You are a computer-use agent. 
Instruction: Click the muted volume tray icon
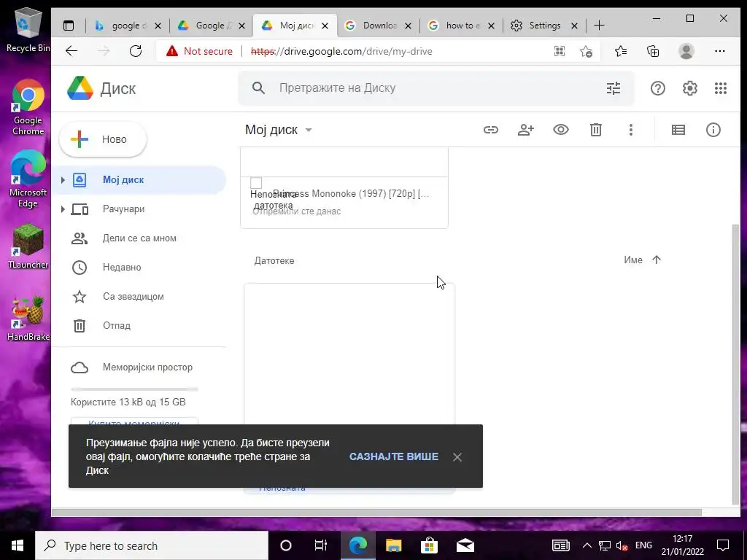tap(622, 545)
